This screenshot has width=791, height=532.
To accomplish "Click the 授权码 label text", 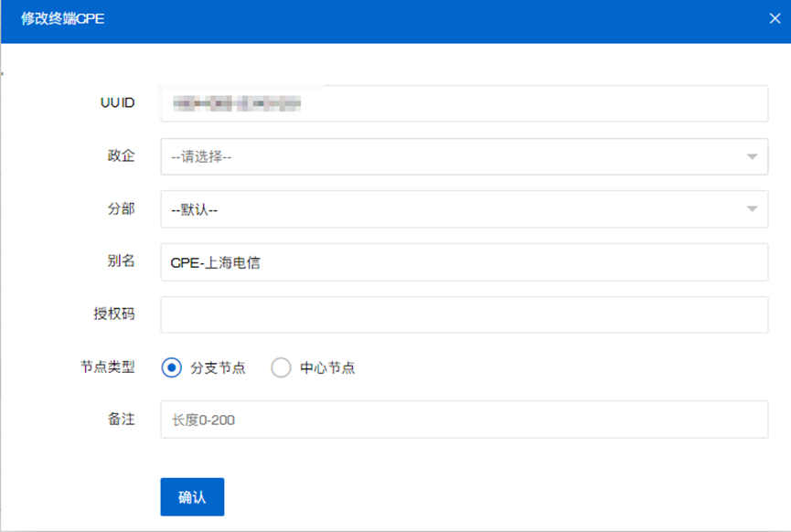I will (x=114, y=314).
